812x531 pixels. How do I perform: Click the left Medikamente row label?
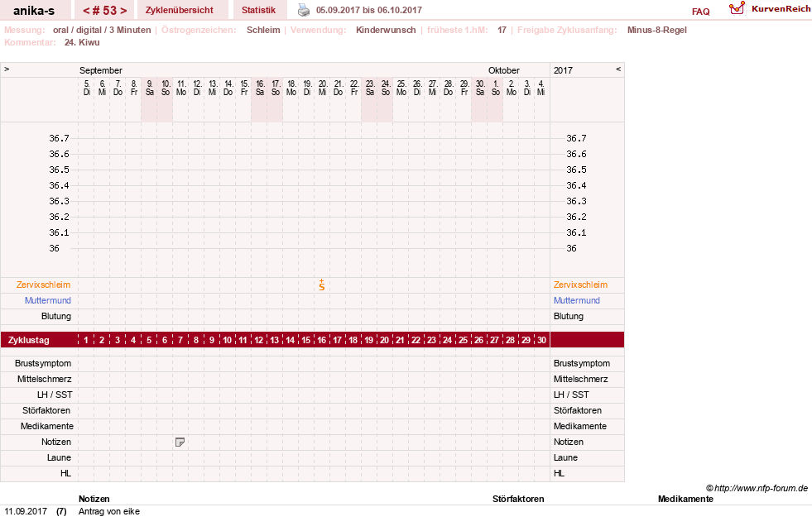click(47, 426)
